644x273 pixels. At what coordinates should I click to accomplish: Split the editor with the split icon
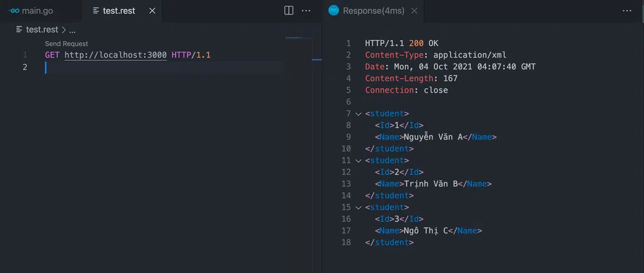[289, 11]
